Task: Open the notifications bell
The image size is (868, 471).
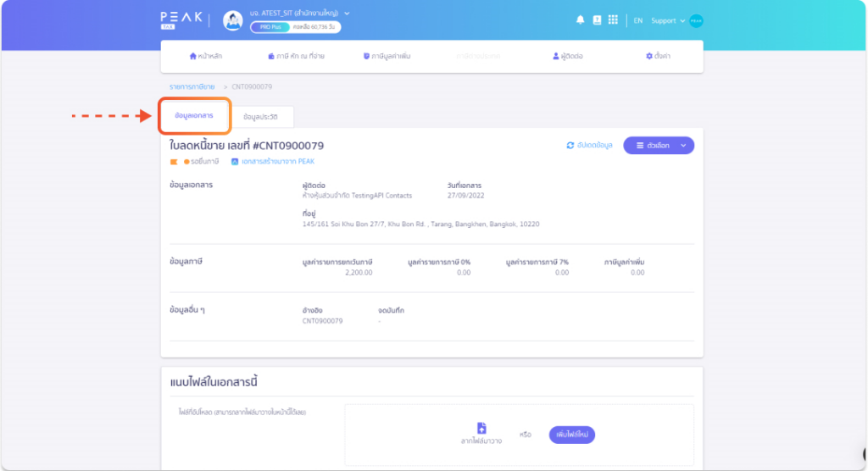Action: pyautogui.click(x=580, y=20)
